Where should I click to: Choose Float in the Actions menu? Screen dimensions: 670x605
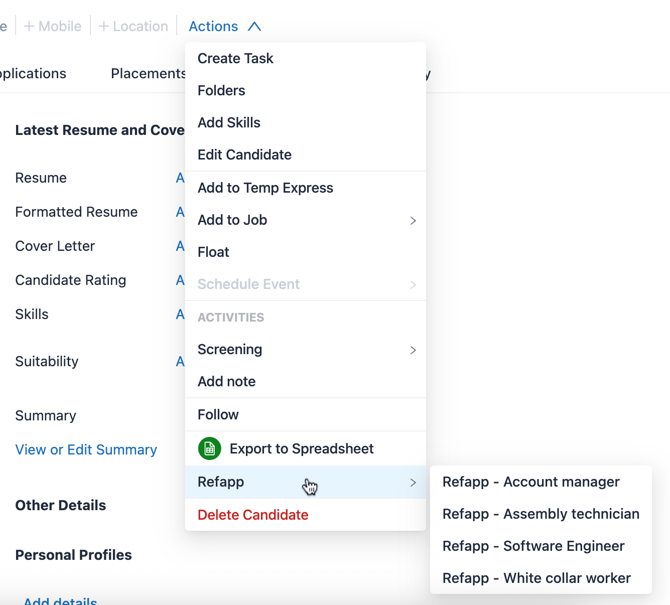[x=306, y=252]
